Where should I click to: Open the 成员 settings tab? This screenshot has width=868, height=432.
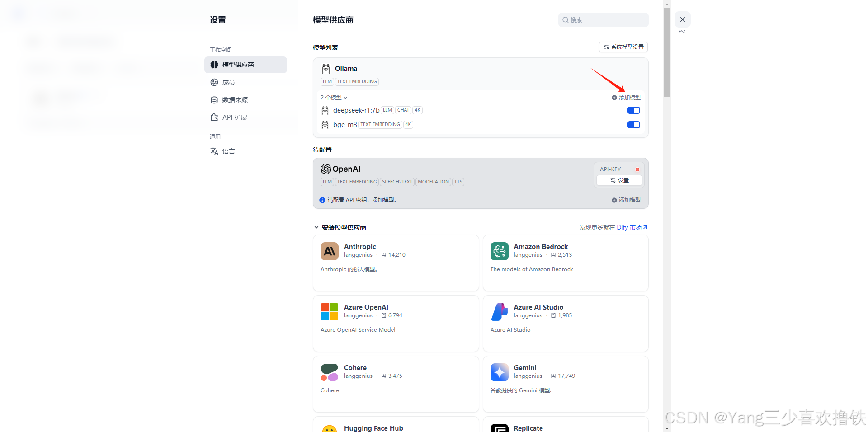[245, 82]
